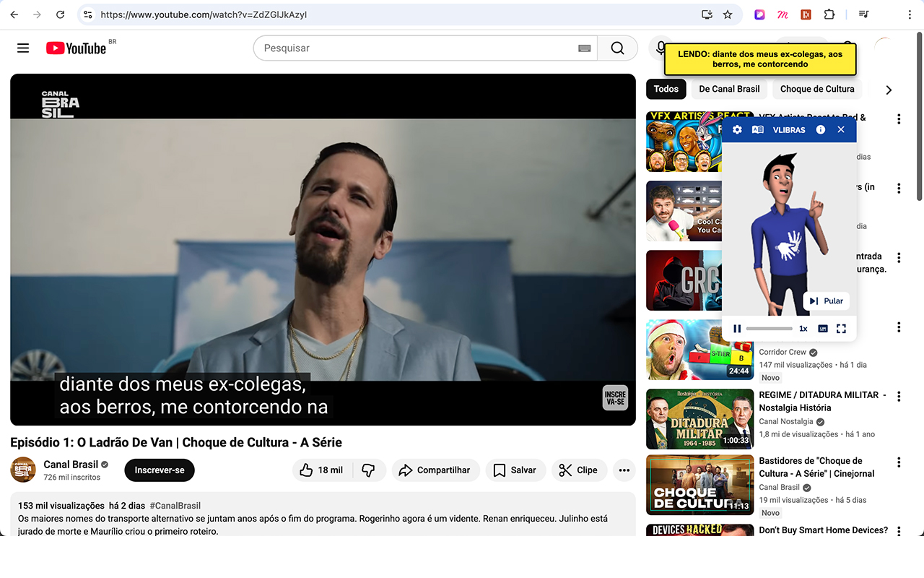Screen dimensions: 924x578
Task: Open the VFX Artists React thumbnail
Action: click(x=684, y=142)
